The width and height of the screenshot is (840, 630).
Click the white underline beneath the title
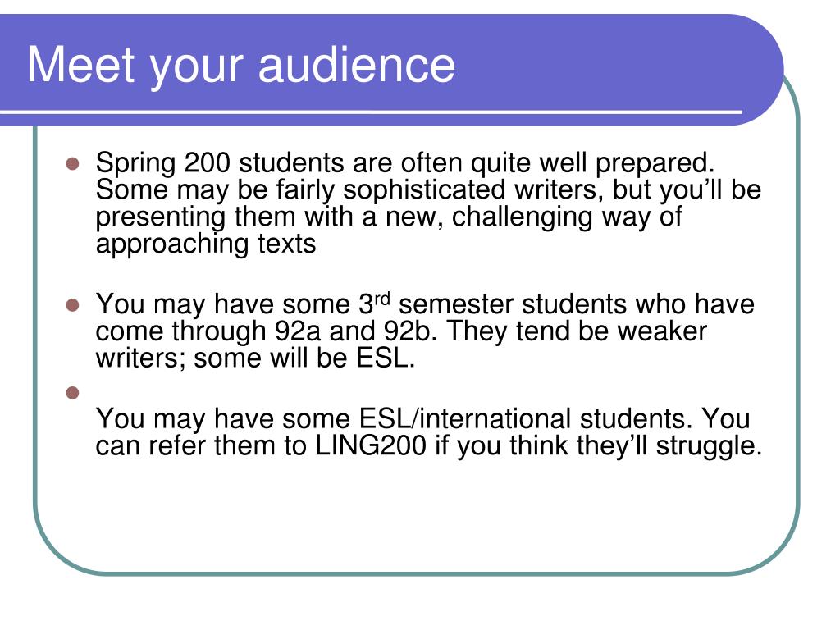371,112
